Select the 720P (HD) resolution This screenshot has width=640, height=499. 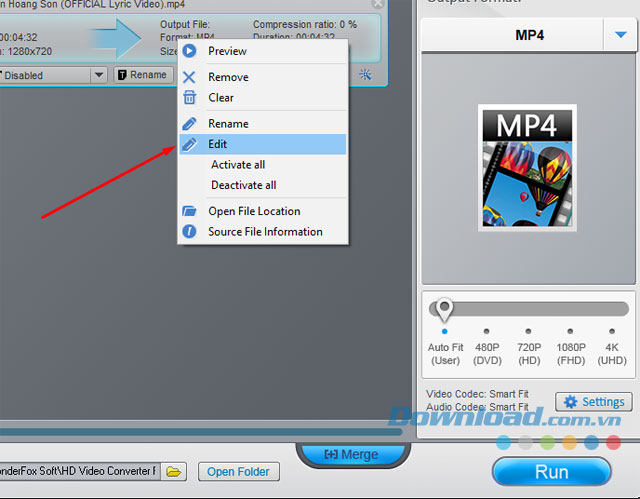point(529,354)
